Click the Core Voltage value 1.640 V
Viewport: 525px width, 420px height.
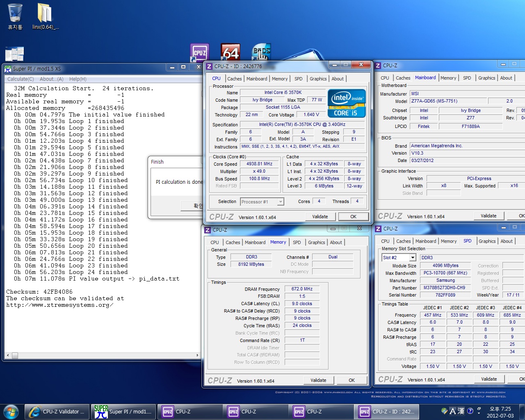click(311, 114)
